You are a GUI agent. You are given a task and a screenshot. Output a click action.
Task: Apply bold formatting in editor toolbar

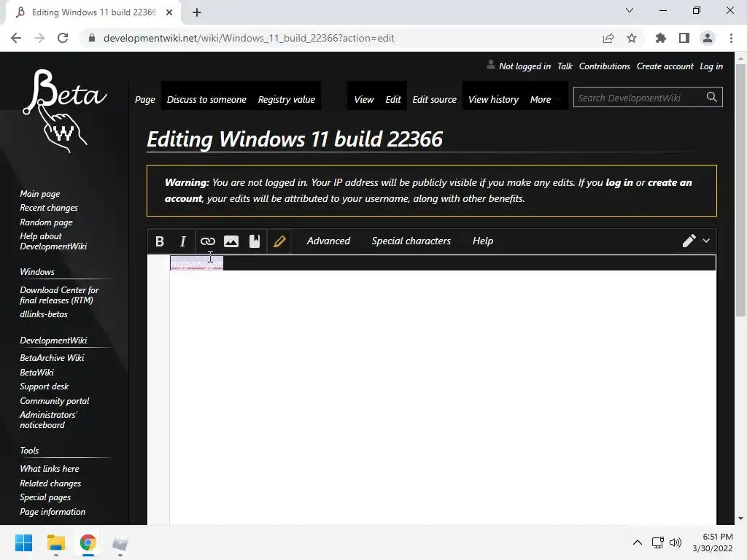coord(160,241)
